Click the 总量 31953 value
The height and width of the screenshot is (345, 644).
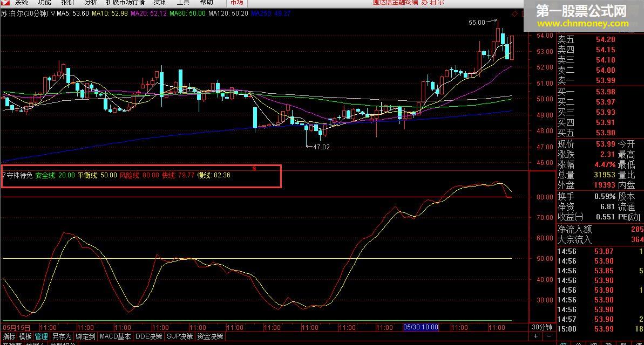(x=605, y=175)
